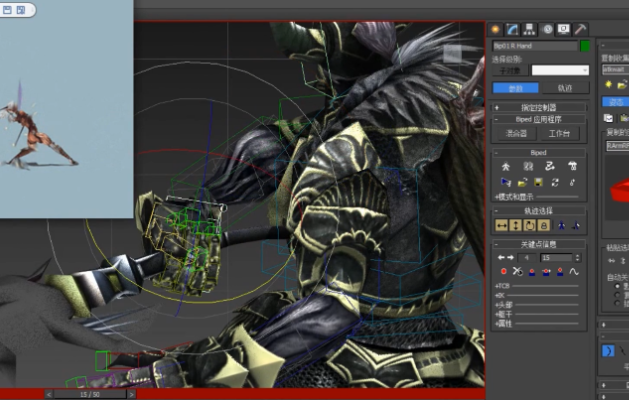
Task: Click the Biped Move All Mode icon
Action: point(572,183)
